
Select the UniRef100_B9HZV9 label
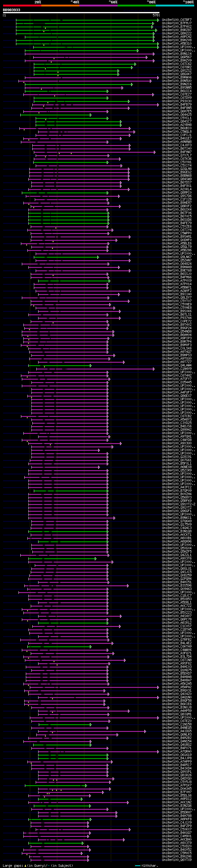click(177, 61)
